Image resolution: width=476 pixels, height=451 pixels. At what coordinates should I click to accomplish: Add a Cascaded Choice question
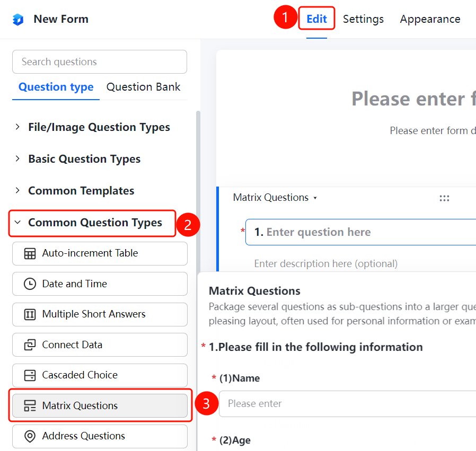100,375
